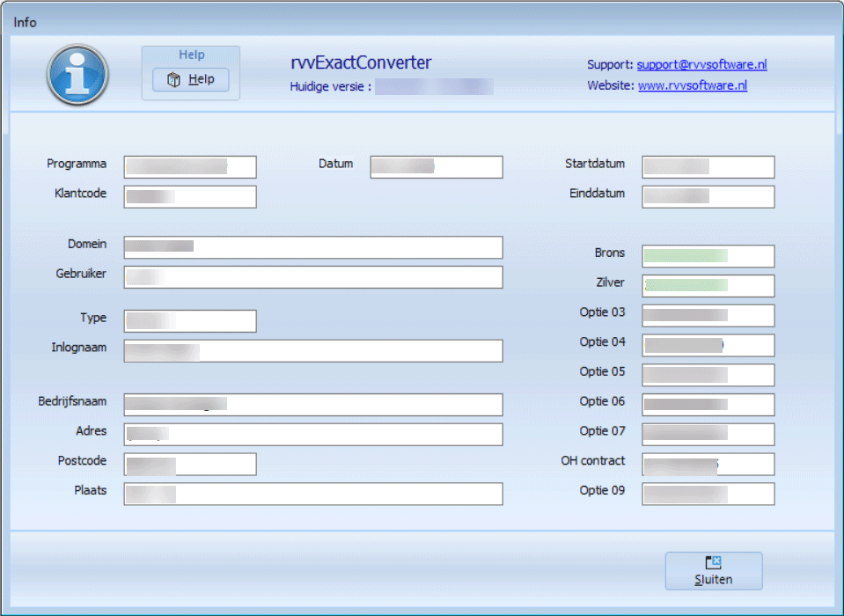The width and height of the screenshot is (844, 616).
Task: Select the Optie 09 field
Action: point(708,494)
